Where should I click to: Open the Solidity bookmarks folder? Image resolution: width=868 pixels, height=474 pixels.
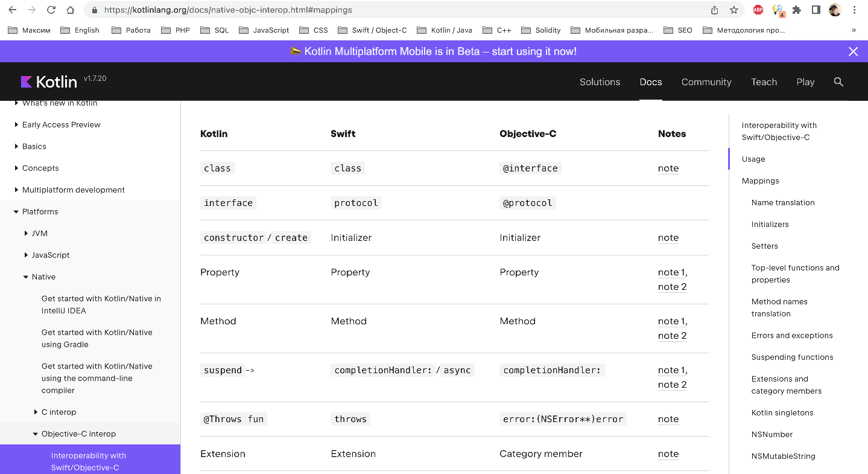pos(541,30)
